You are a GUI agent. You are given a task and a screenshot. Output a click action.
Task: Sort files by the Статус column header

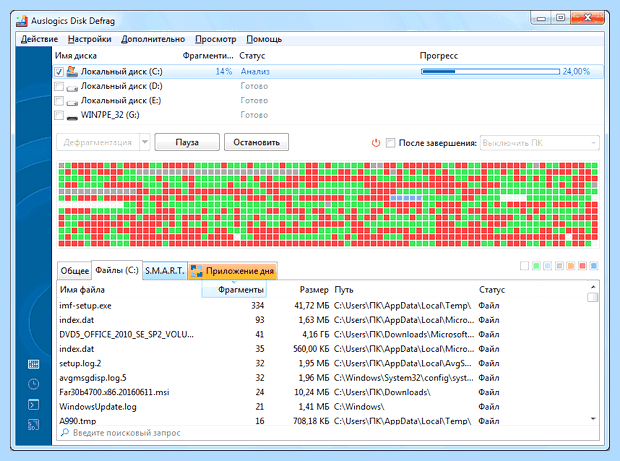tap(492, 289)
